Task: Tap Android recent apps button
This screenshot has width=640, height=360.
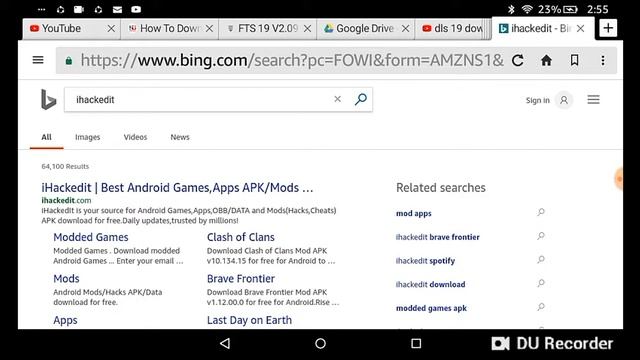Action: (416, 343)
